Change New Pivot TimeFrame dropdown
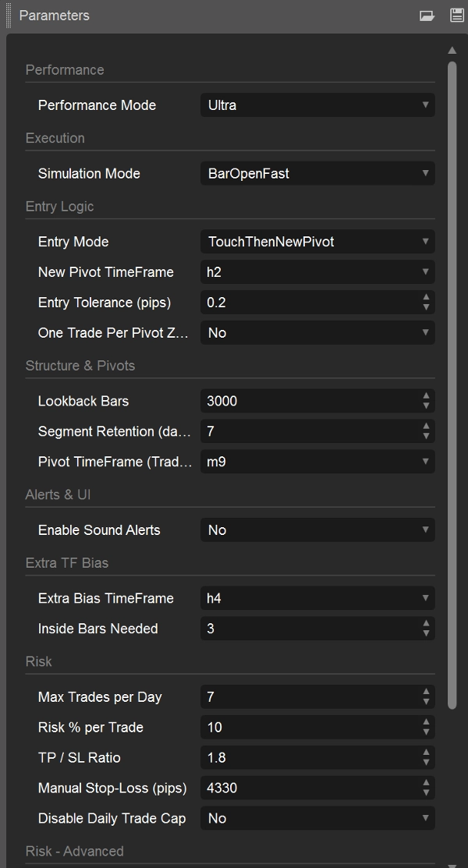This screenshot has height=868, width=468. click(x=317, y=272)
